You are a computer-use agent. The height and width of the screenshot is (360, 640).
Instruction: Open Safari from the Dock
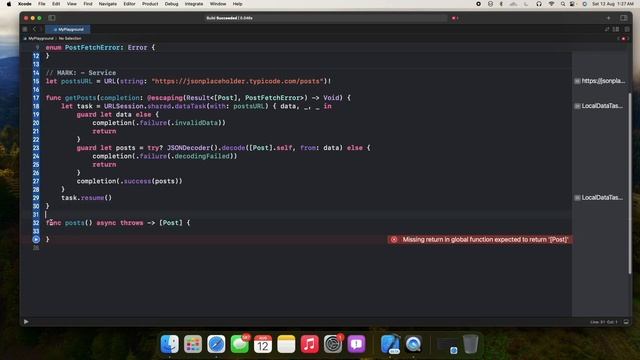pos(216,344)
